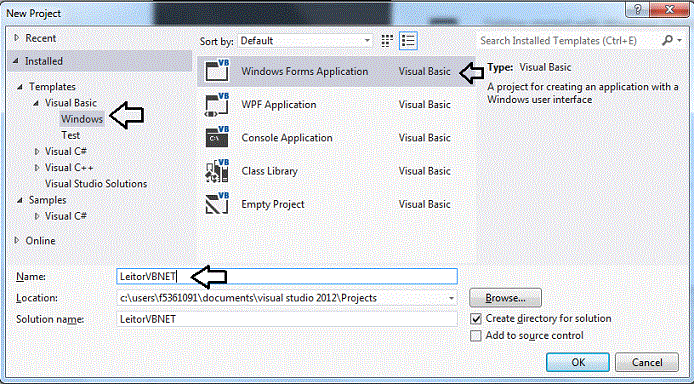Select the Recent category label

tap(41, 38)
